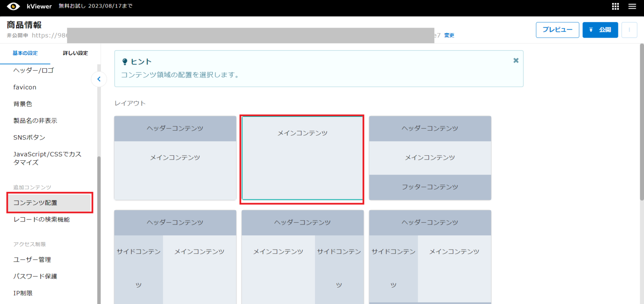Select the header-footer layout thumbnail

coord(430,158)
